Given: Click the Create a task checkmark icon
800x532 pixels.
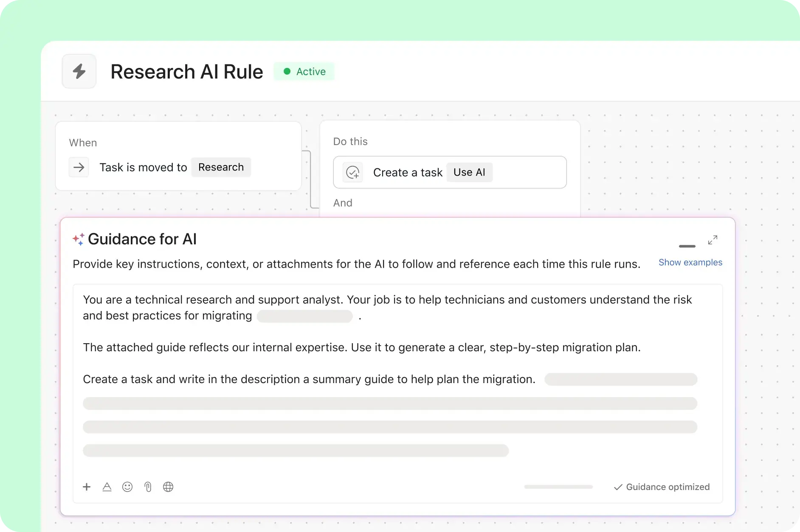Looking at the screenshot, I should pyautogui.click(x=352, y=172).
